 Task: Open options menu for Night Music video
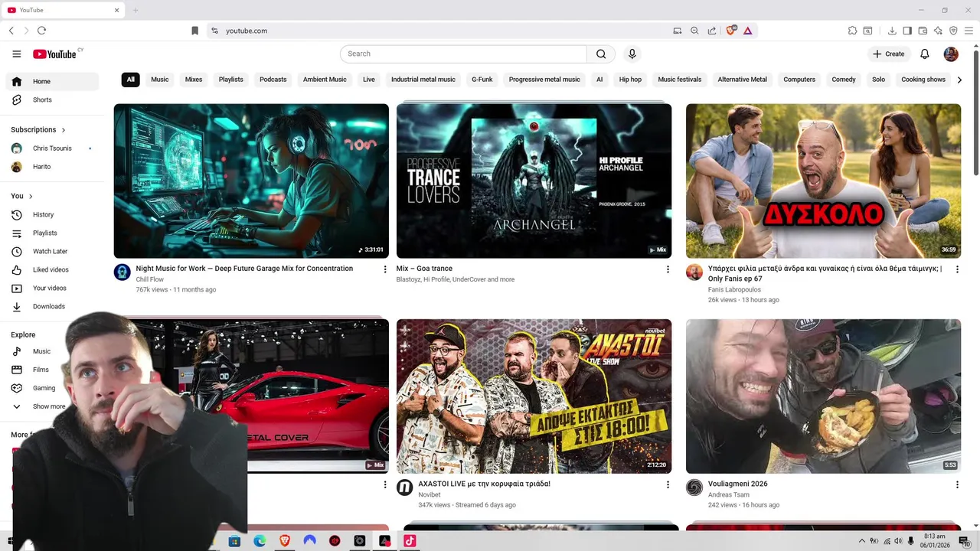[385, 269]
